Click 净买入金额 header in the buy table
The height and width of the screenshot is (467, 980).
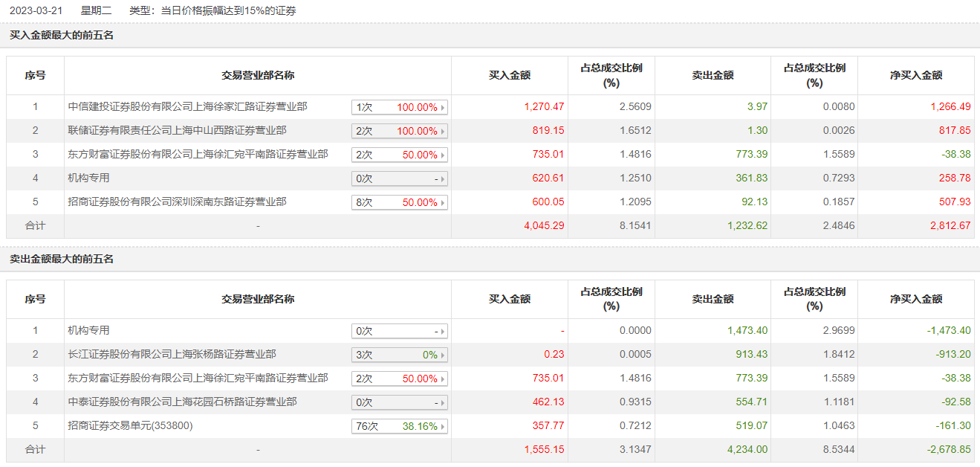click(916, 75)
